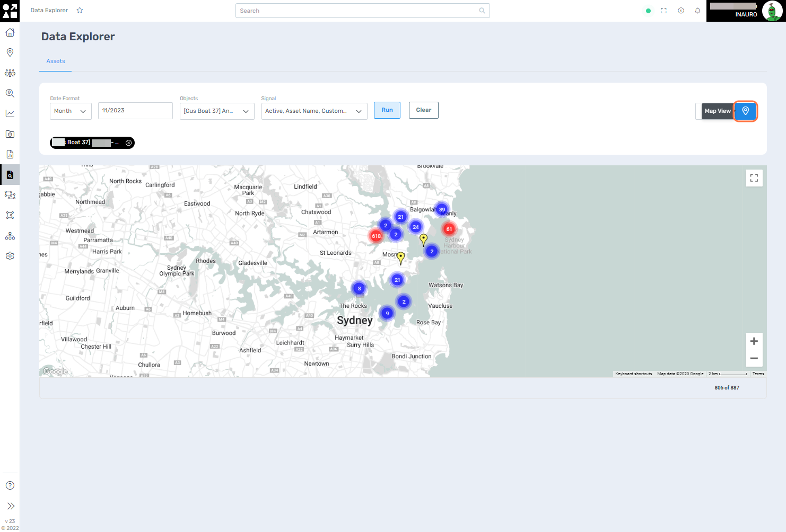786x532 pixels.
Task: Open the line chart sidebar icon
Action: click(10, 113)
